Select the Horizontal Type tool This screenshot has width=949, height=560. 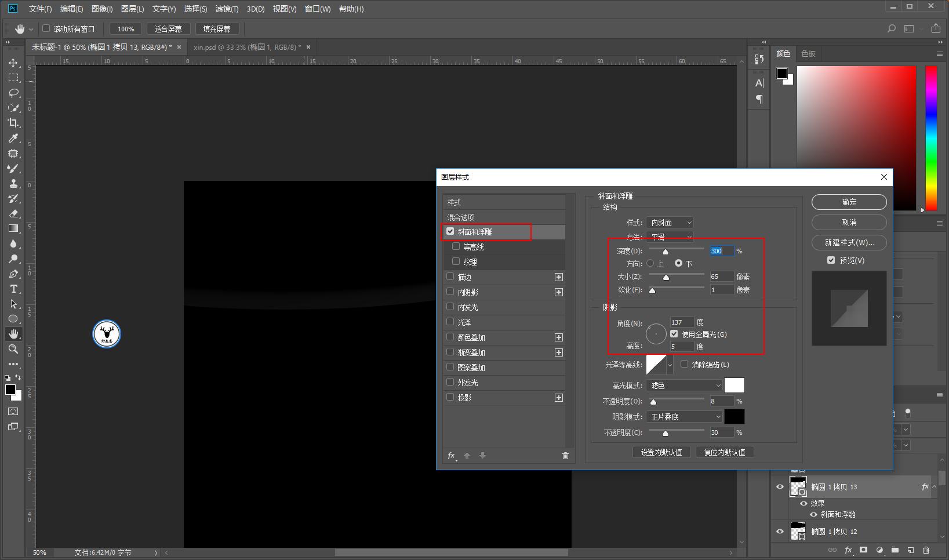13,289
